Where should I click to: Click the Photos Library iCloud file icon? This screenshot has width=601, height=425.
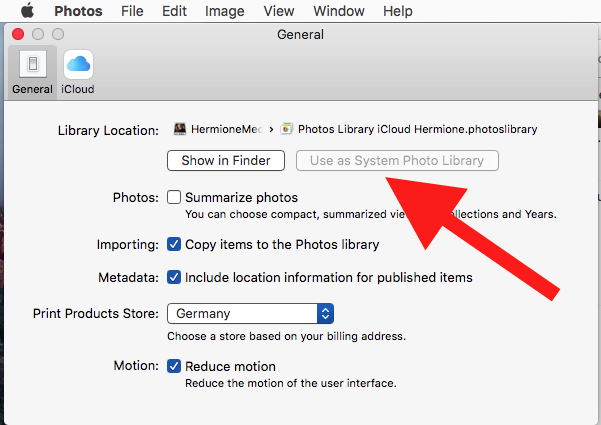point(287,129)
